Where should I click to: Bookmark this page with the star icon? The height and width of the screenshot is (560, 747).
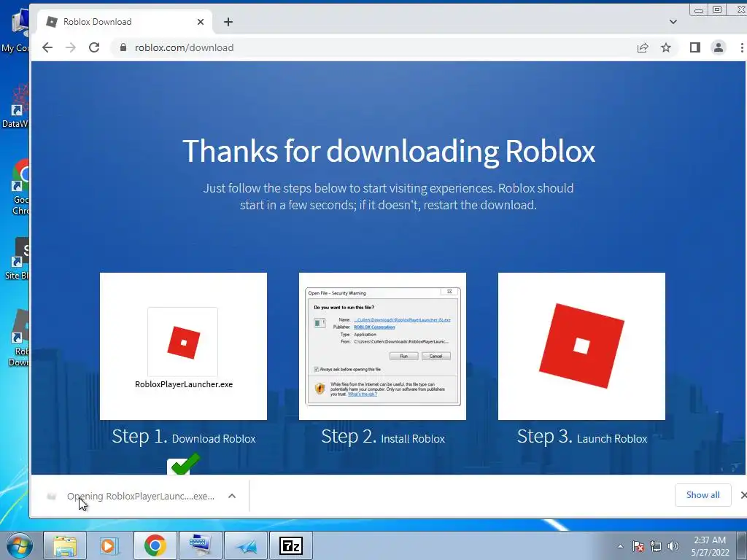tap(666, 47)
